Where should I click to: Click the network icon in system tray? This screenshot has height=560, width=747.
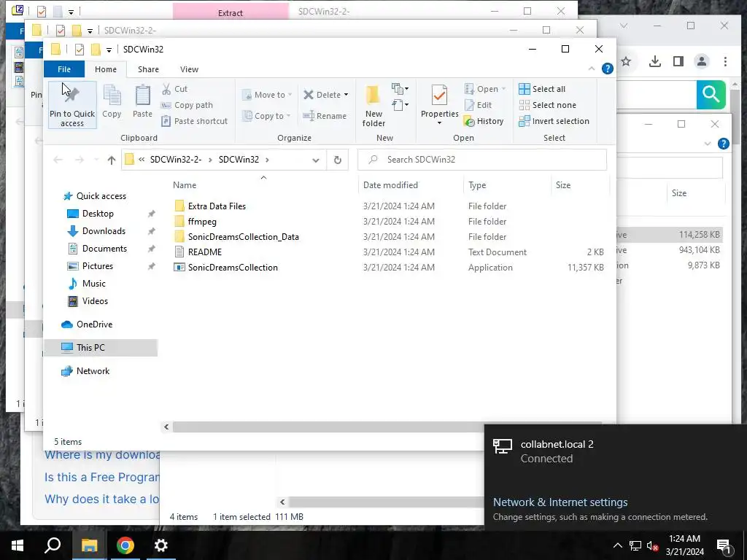click(635, 545)
